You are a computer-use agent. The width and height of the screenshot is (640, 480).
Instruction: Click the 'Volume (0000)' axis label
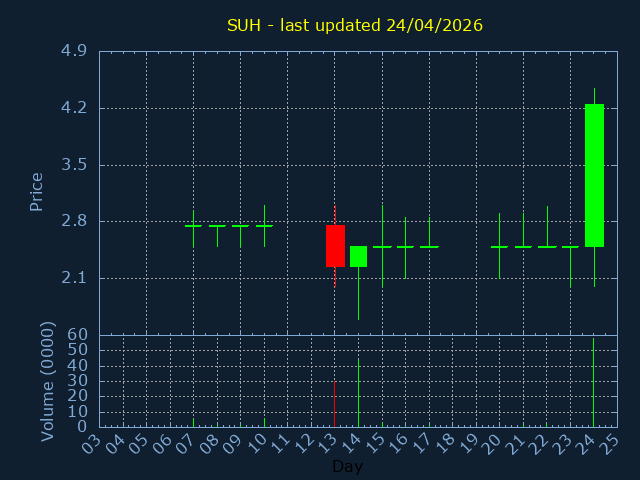tap(47, 381)
